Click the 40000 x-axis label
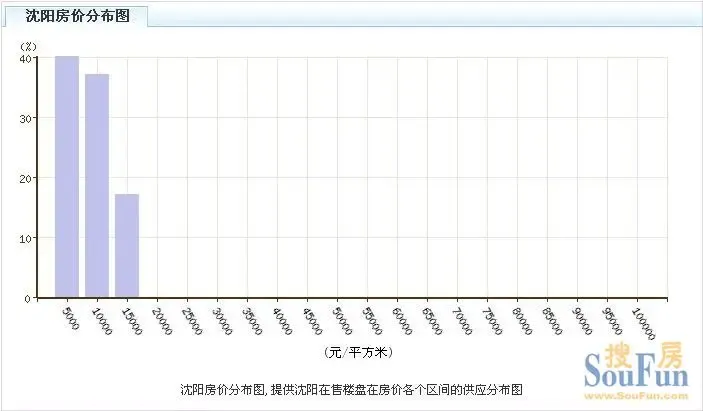Screen dimensions: 703x411 point(282,321)
